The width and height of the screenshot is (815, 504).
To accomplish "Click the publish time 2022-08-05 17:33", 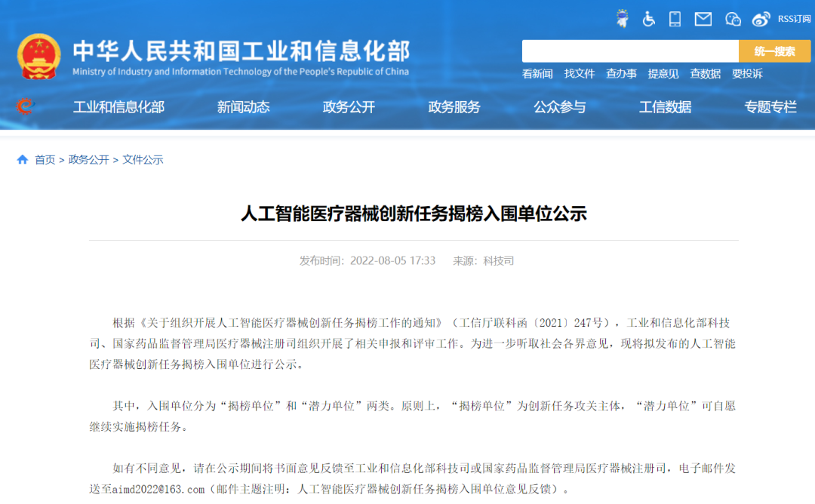I will (392, 261).
